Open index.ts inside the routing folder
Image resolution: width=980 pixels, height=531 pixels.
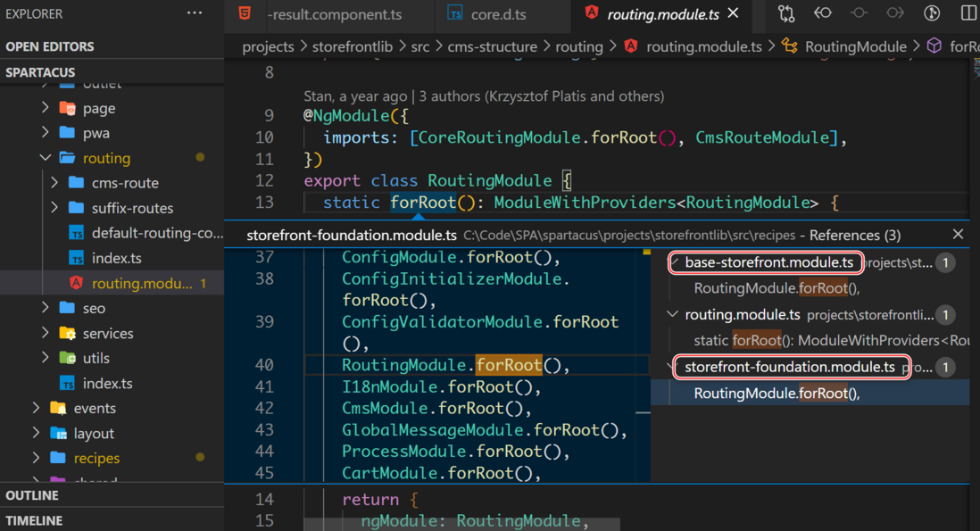(116, 258)
